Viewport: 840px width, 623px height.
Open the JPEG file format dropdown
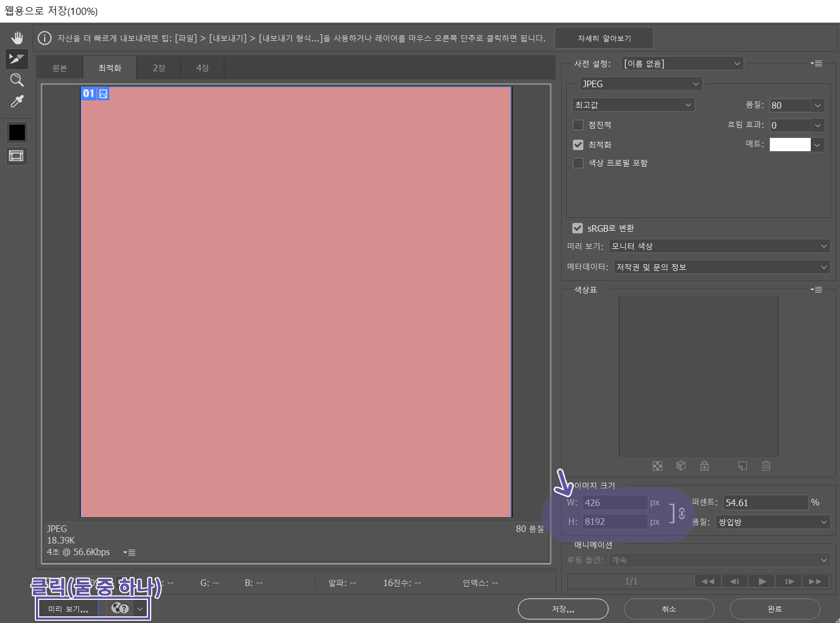click(x=641, y=84)
